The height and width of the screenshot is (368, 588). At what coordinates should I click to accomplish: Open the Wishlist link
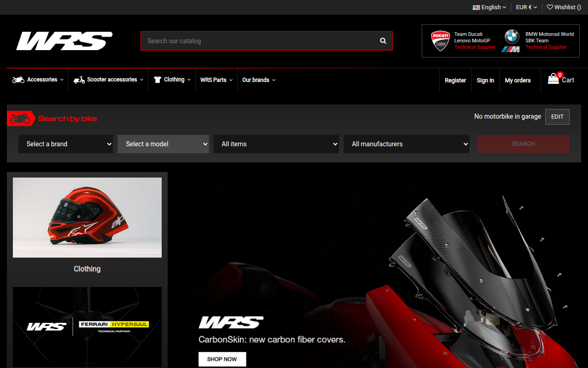coord(564,7)
